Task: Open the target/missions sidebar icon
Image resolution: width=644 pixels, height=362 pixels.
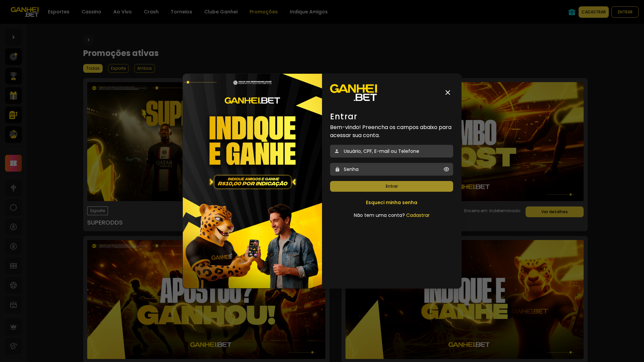Action: [x=13, y=57]
